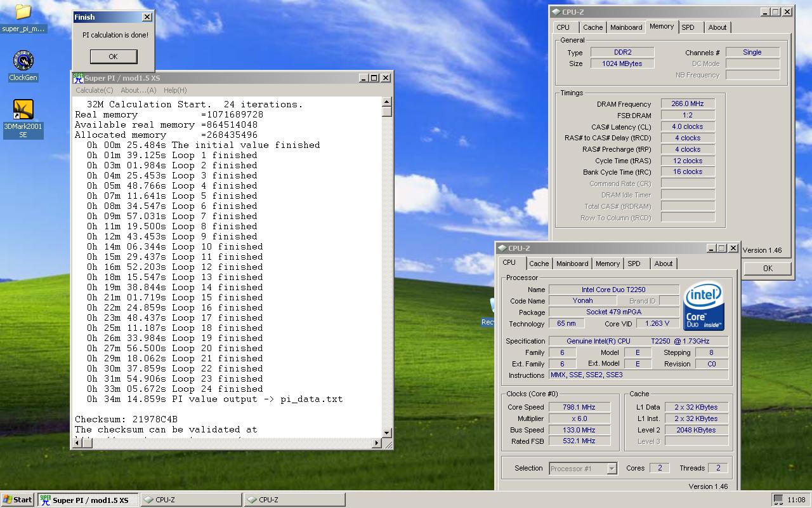The height and width of the screenshot is (508, 812).
Task: Click the Cycle Time 12 clocks value
Action: click(x=688, y=161)
